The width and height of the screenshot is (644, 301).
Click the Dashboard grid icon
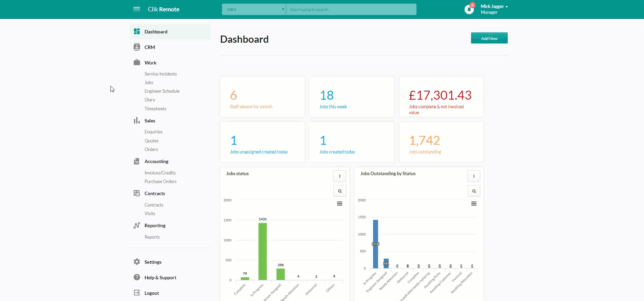[x=137, y=31]
